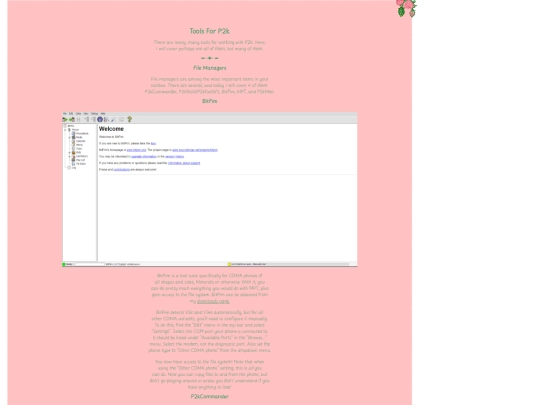540x405 pixels.
Task: Click the BitPim screenshot image
Action: (x=209, y=189)
